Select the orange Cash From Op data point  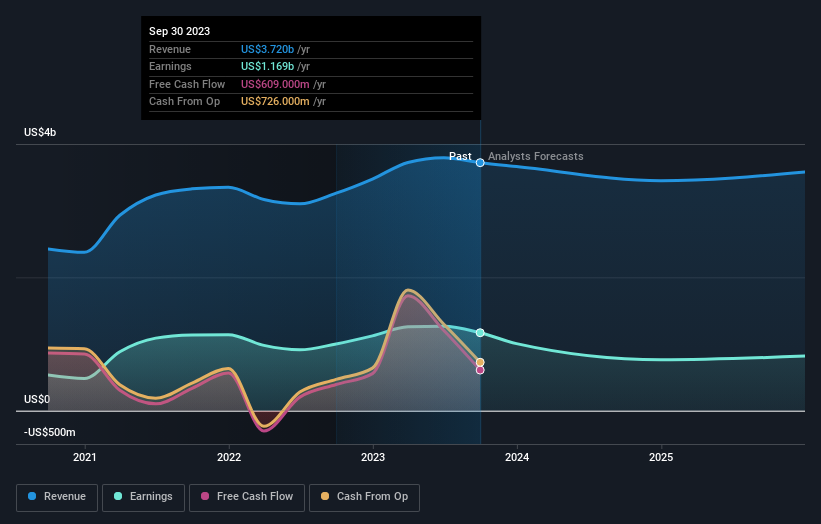coord(480,362)
